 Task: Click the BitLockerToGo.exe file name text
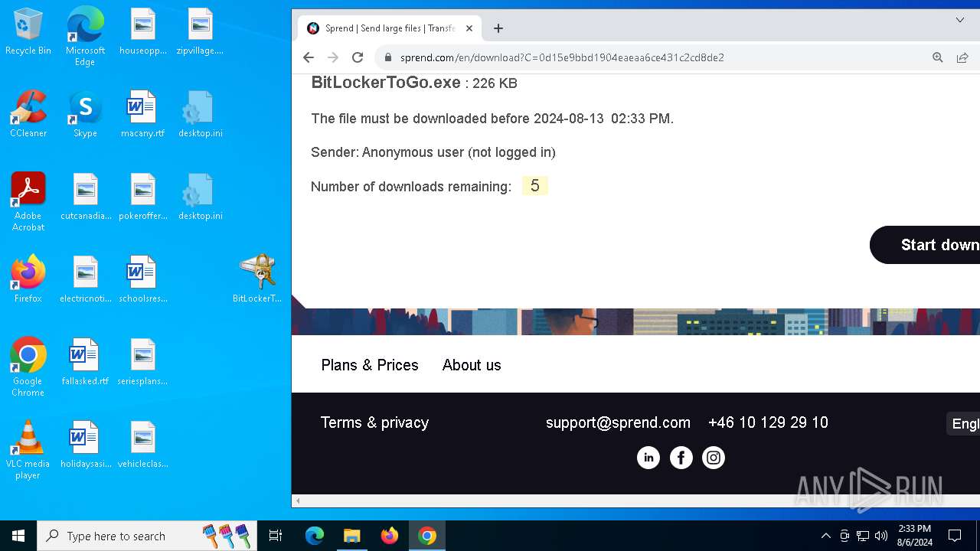coord(386,83)
